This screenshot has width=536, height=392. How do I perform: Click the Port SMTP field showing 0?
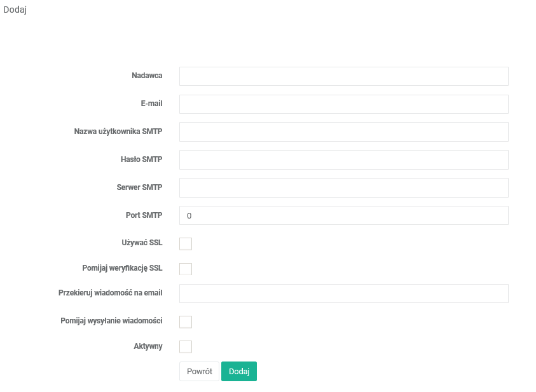coord(343,215)
